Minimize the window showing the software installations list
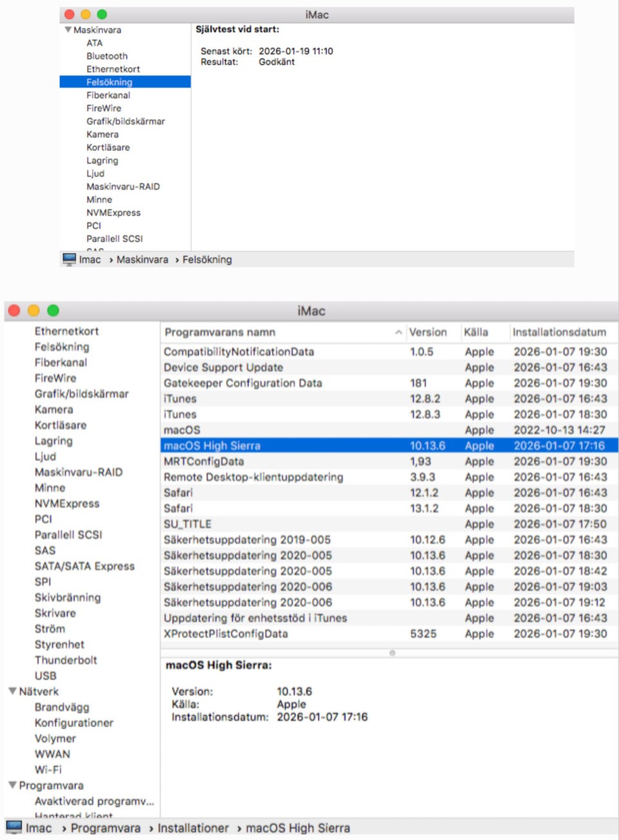This screenshot has height=840, width=619. click(x=34, y=311)
